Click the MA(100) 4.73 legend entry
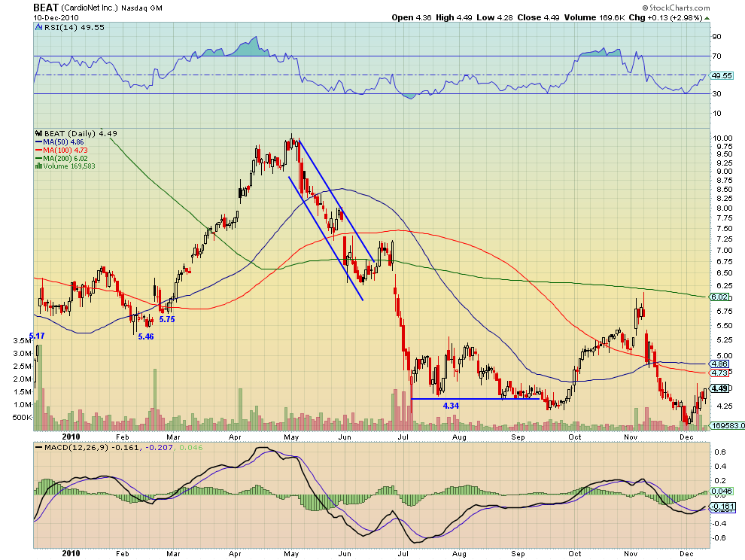The width and height of the screenshot is (745, 560). point(61,151)
